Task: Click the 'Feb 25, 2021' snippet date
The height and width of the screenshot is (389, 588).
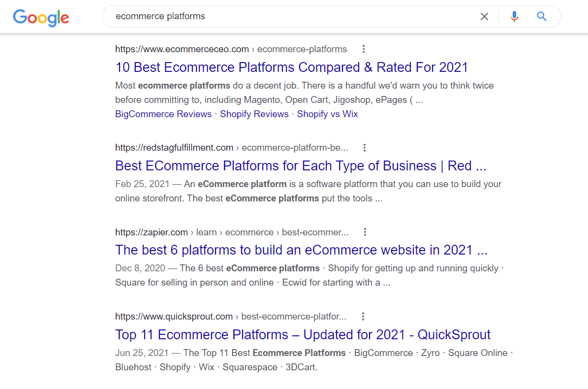Action: (x=142, y=184)
